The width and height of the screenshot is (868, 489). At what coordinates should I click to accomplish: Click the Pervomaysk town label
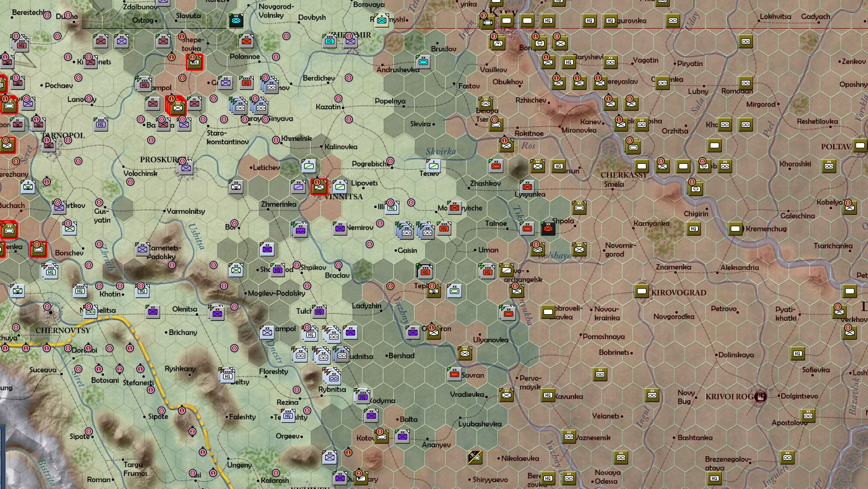tap(530, 382)
